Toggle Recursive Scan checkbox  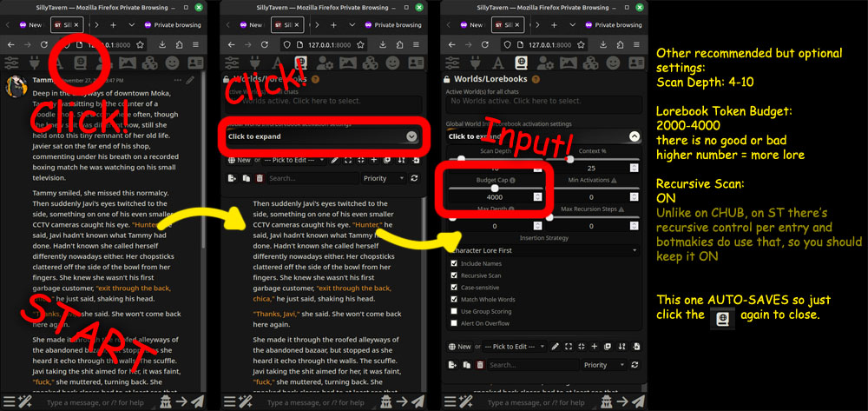455,275
